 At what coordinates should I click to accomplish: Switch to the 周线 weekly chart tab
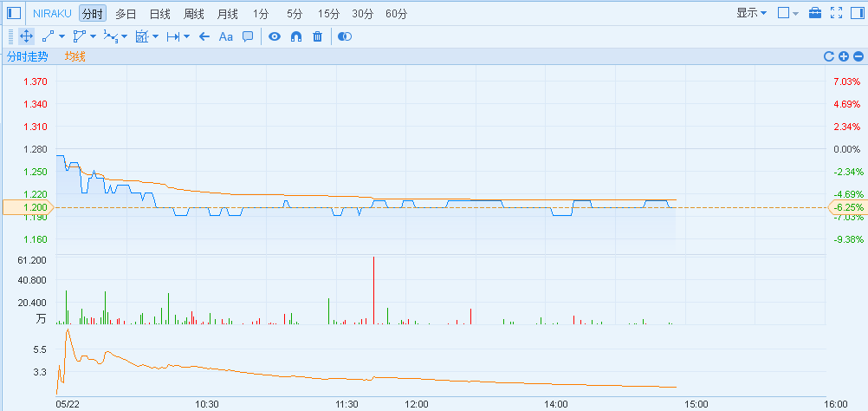point(194,14)
